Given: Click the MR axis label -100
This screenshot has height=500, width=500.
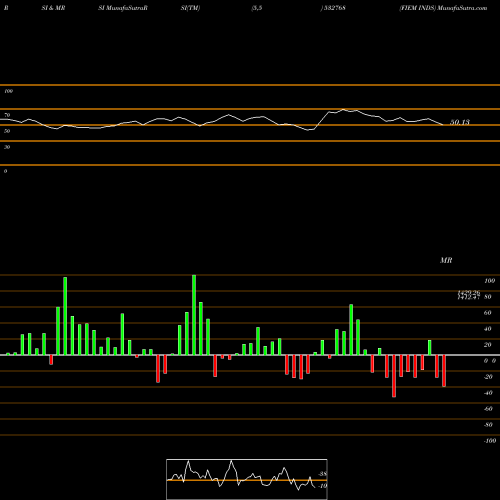Looking at the screenshot, I should click(x=490, y=441).
